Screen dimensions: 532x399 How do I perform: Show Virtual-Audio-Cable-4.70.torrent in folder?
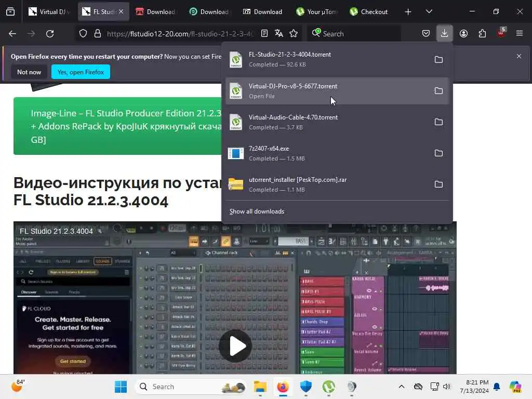[438, 122]
